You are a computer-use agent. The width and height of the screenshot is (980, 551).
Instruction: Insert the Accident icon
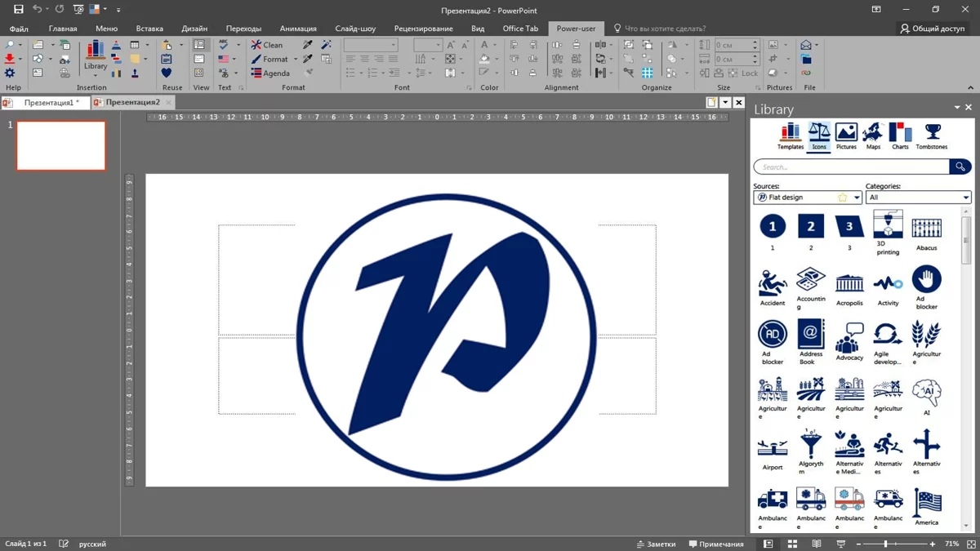[x=773, y=287]
